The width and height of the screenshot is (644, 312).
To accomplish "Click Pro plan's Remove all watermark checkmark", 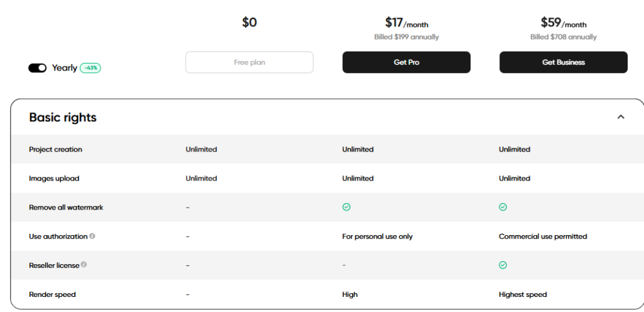I will (x=347, y=208).
